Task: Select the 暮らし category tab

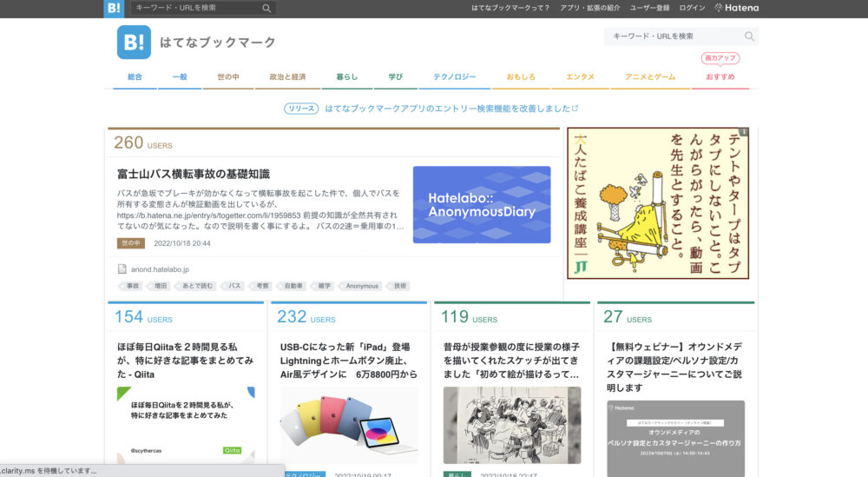Action: click(x=347, y=77)
